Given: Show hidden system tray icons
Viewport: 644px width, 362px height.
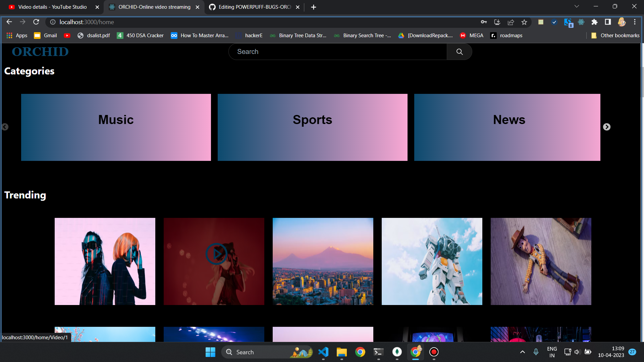Looking at the screenshot, I should coord(522,352).
